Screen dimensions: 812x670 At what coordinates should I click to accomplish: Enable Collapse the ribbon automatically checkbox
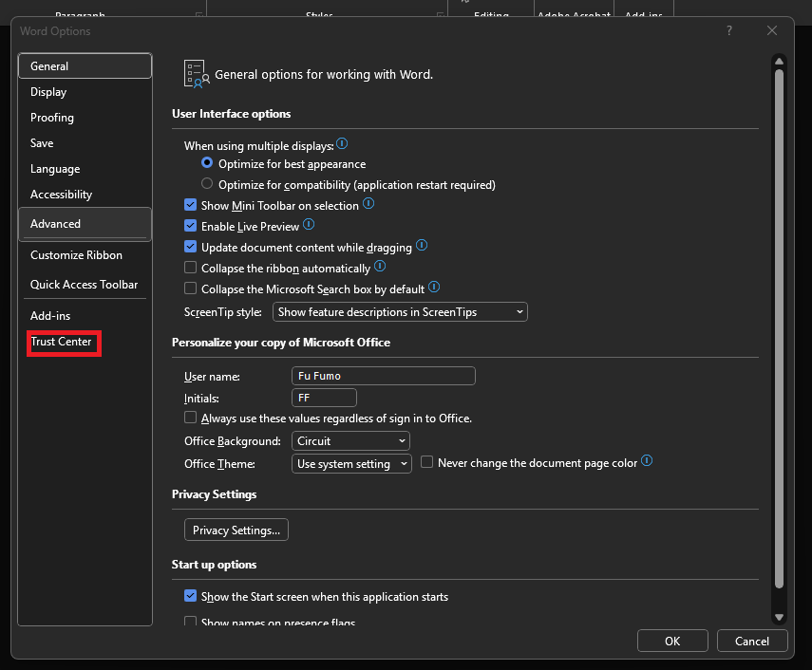pos(191,269)
